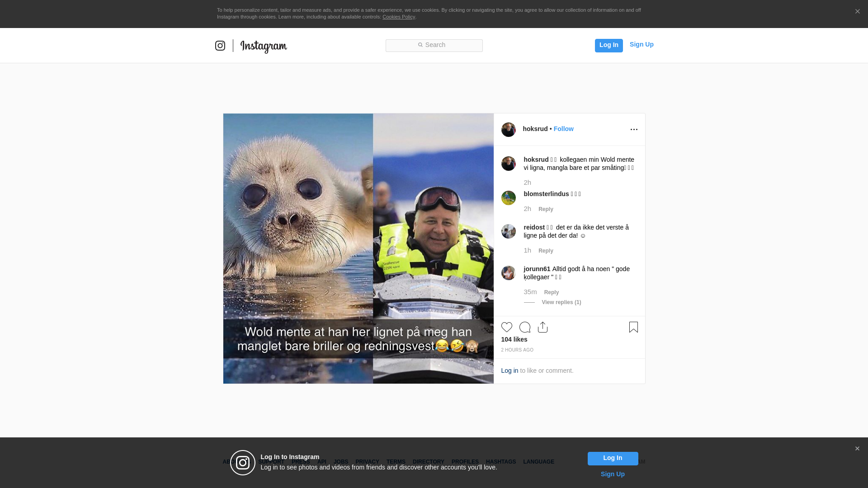Reply to reidost comment
Image resolution: width=868 pixels, height=488 pixels.
[546, 251]
